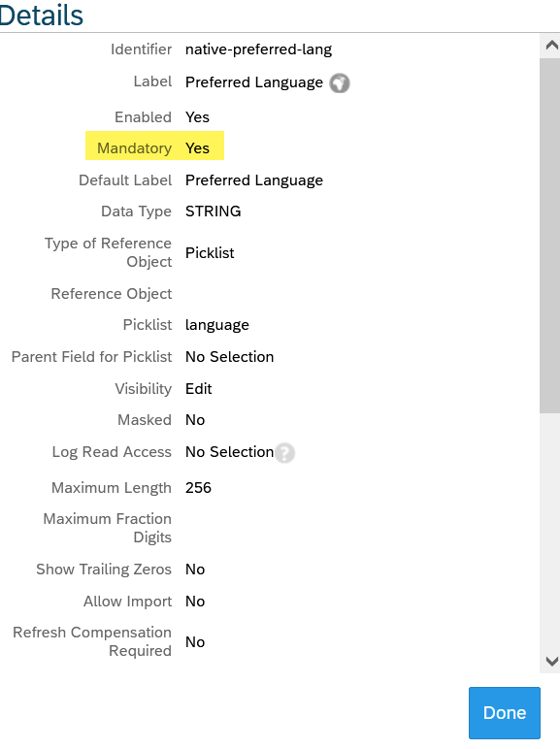Select the highlighted Mandatory Yes value
This screenshot has width=560, height=749.
[x=197, y=148]
